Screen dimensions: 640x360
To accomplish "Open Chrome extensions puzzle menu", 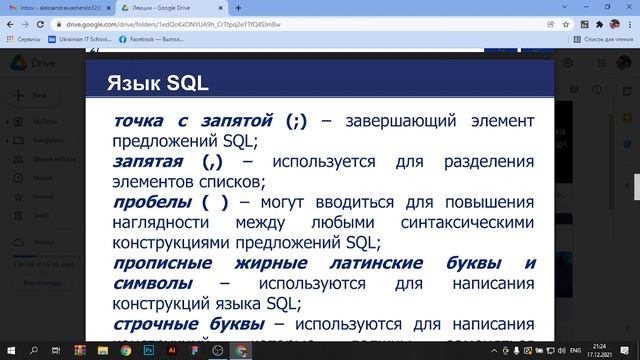I will 599,24.
